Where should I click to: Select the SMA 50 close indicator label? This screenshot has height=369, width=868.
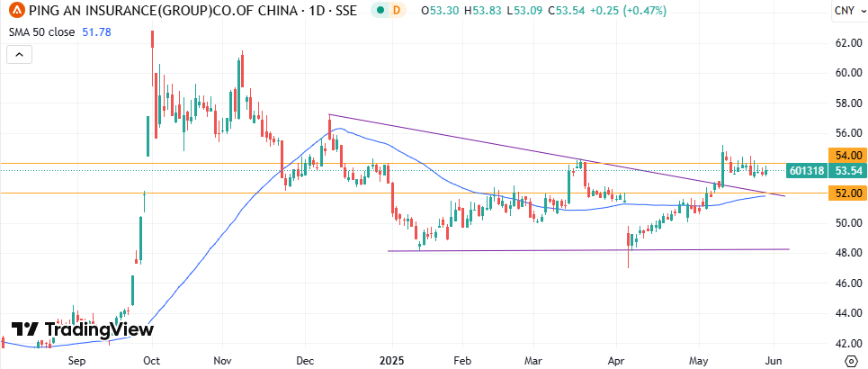[x=41, y=32]
